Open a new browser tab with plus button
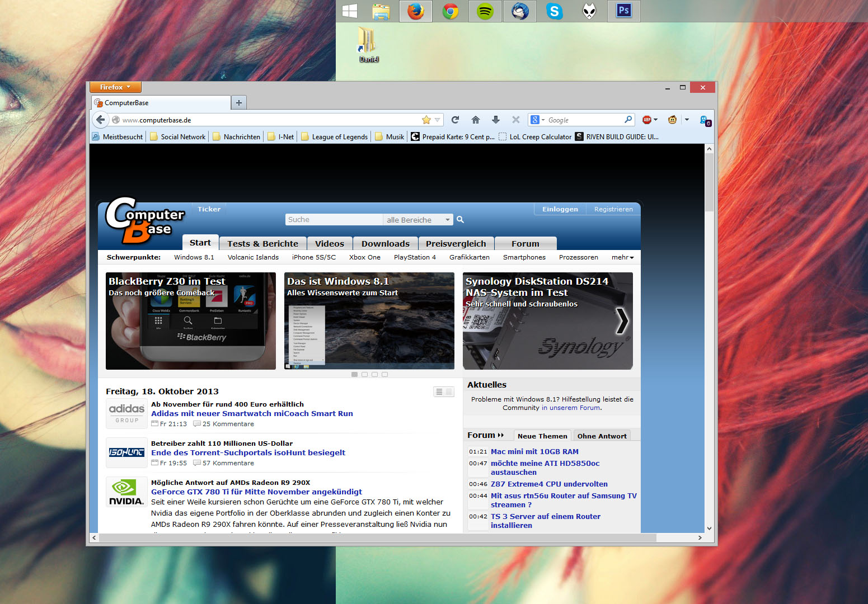Image resolution: width=868 pixels, height=604 pixels. (x=239, y=103)
